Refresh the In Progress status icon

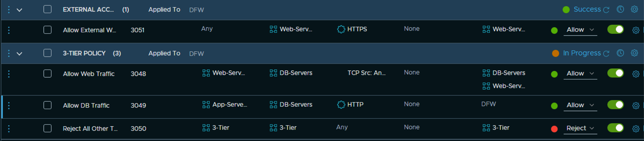pos(606,54)
